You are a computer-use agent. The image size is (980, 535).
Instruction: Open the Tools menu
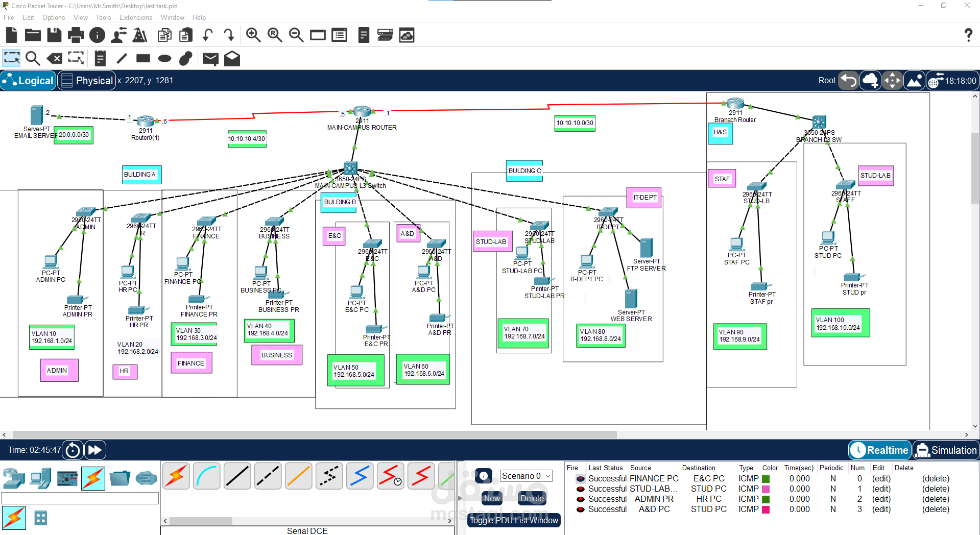103,17
